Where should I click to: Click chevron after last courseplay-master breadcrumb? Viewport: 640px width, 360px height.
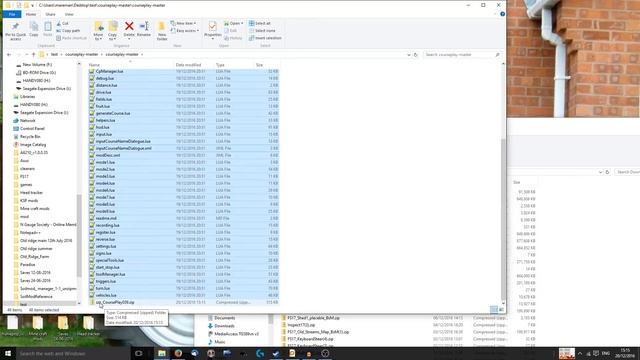point(142,54)
